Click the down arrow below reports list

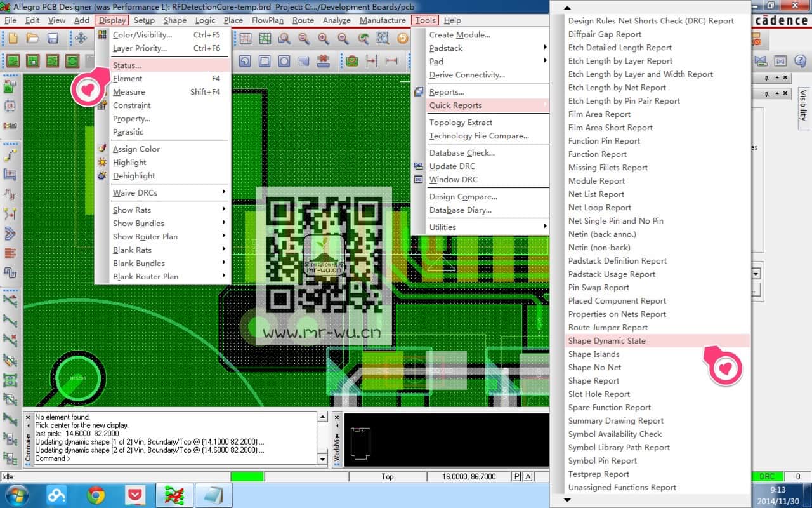(x=568, y=500)
